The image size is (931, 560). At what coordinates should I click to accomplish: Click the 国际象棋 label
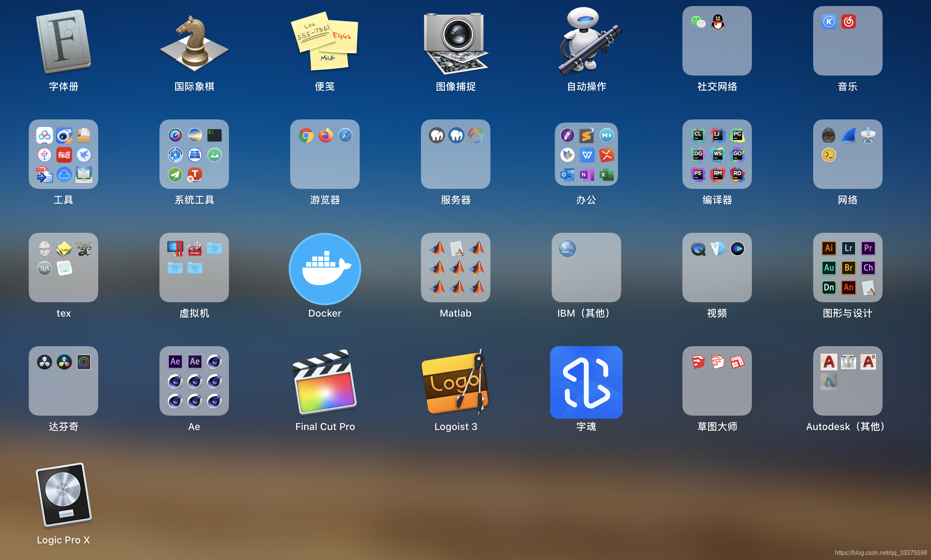point(194,87)
